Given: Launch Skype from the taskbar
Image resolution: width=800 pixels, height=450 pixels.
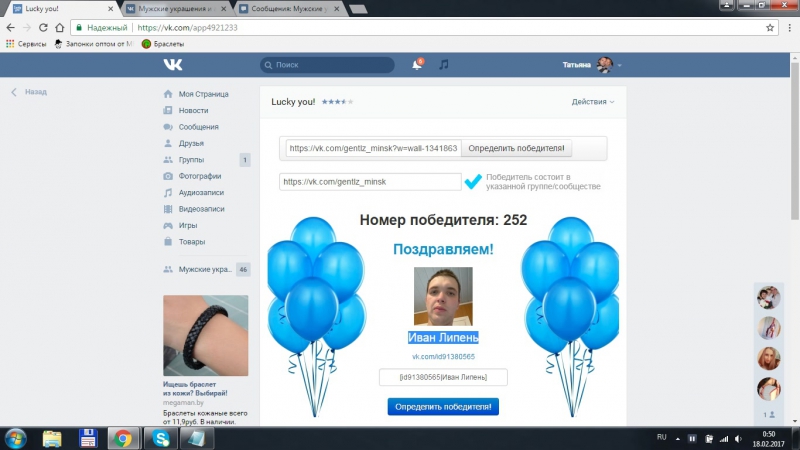Looking at the screenshot, I should coord(157,437).
